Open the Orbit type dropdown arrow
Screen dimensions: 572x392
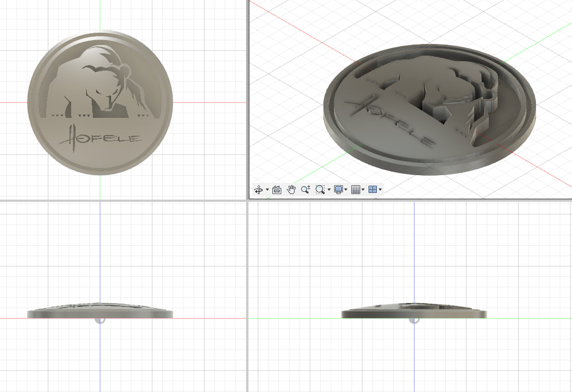pyautogui.click(x=267, y=190)
